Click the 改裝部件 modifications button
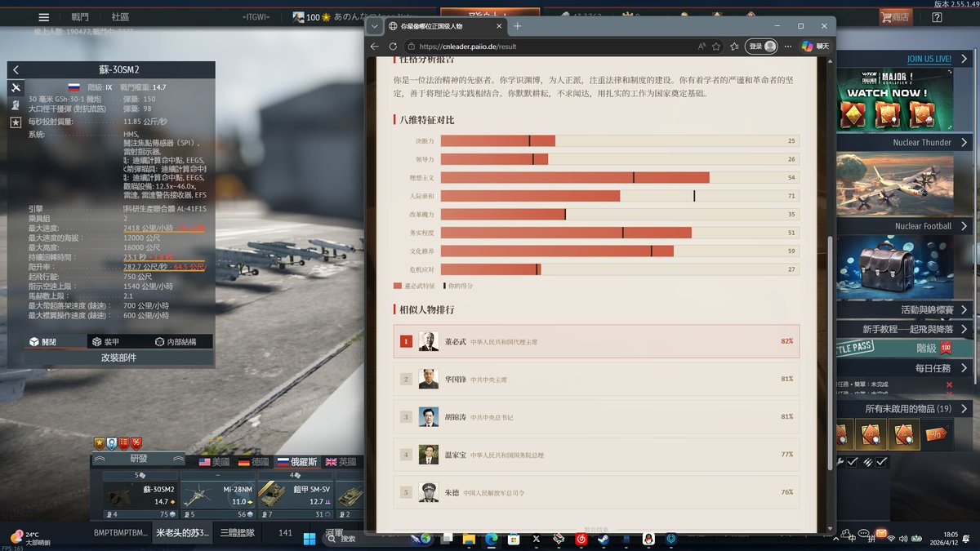This screenshot has width=980, height=551. coord(119,358)
